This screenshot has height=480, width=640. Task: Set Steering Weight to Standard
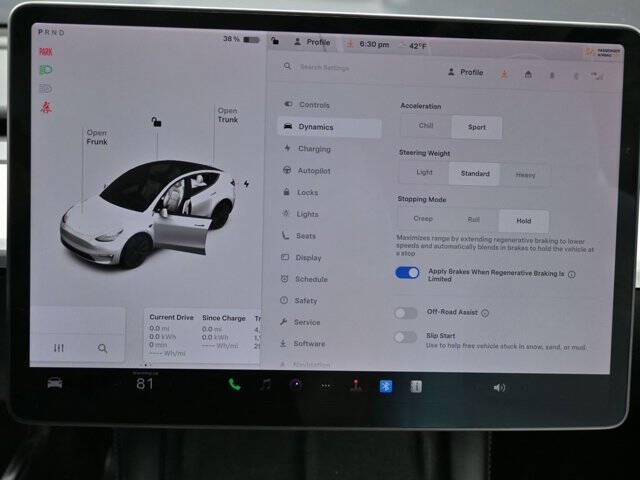(x=475, y=173)
